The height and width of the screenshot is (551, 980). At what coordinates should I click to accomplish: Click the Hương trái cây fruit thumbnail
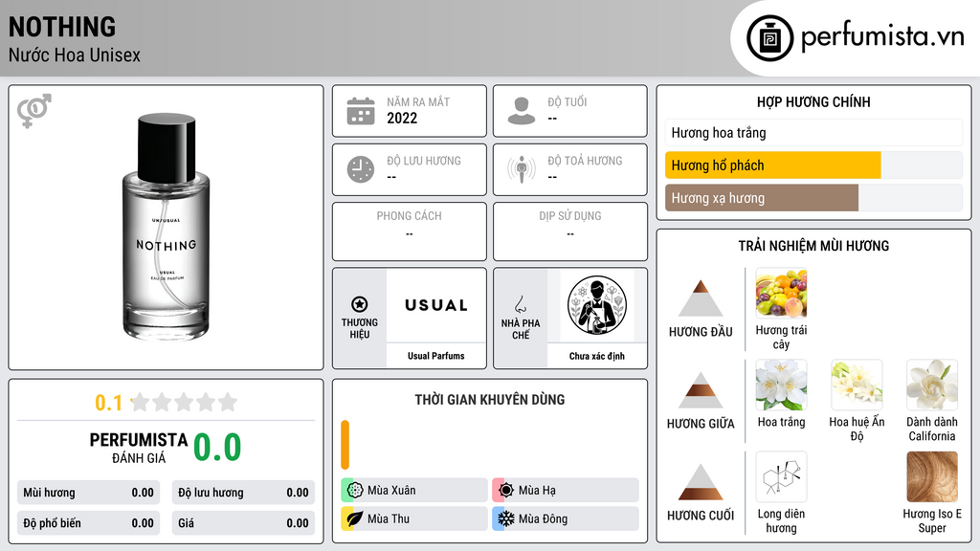point(781,293)
